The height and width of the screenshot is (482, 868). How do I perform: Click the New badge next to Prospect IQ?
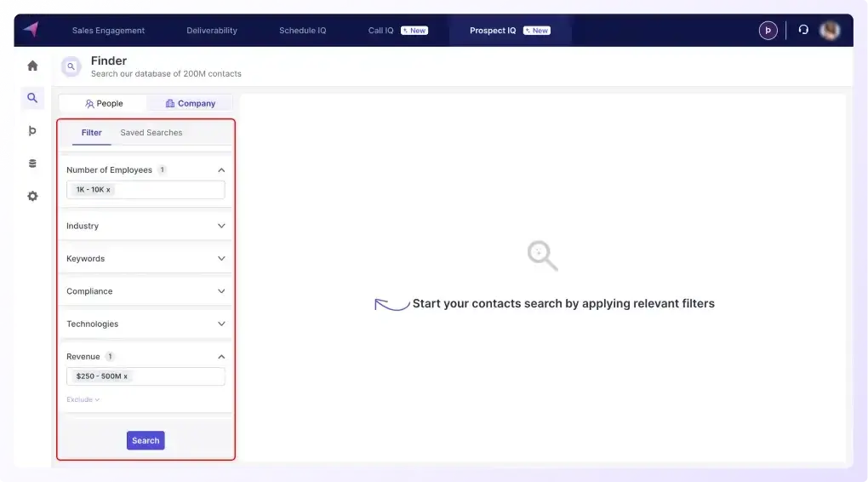coord(537,31)
